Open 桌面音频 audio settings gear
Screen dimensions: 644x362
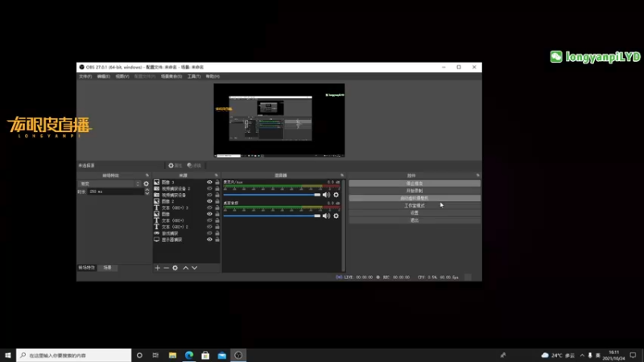click(x=336, y=216)
